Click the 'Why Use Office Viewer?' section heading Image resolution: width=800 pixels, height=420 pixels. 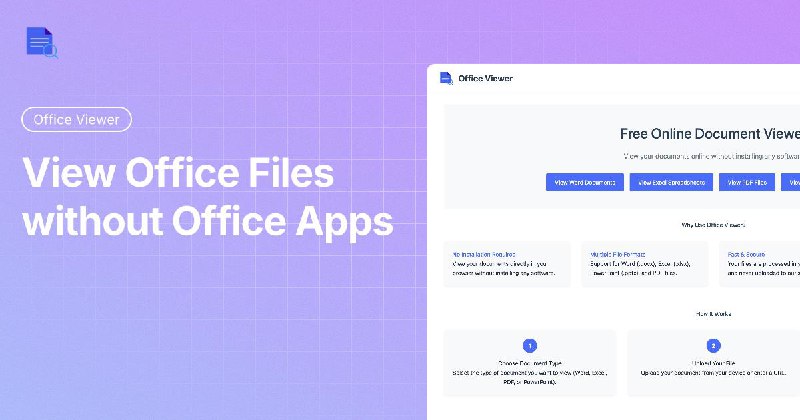point(713,225)
